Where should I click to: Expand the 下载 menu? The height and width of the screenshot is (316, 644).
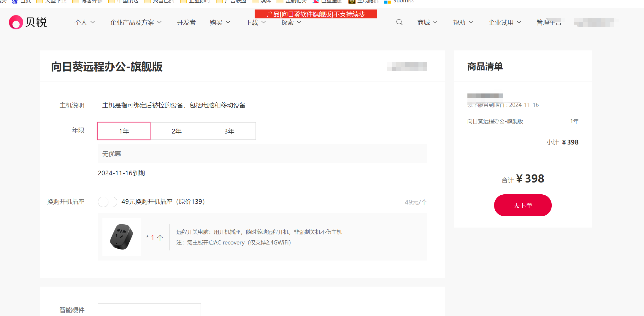tap(256, 22)
